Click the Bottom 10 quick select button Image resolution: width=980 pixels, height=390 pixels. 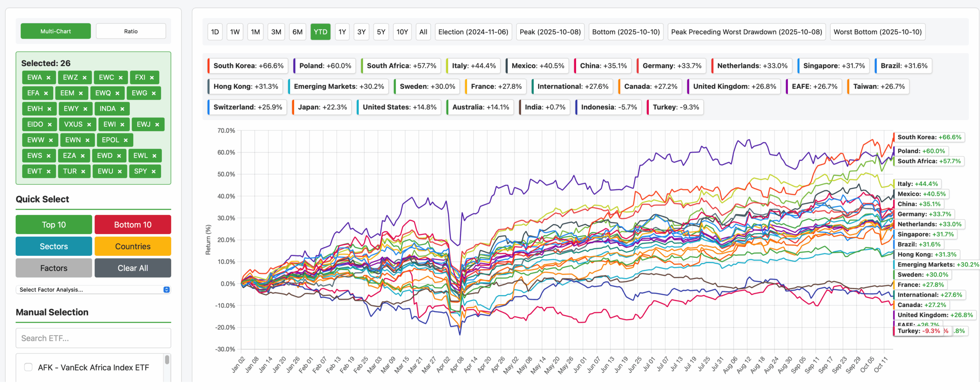click(x=132, y=225)
